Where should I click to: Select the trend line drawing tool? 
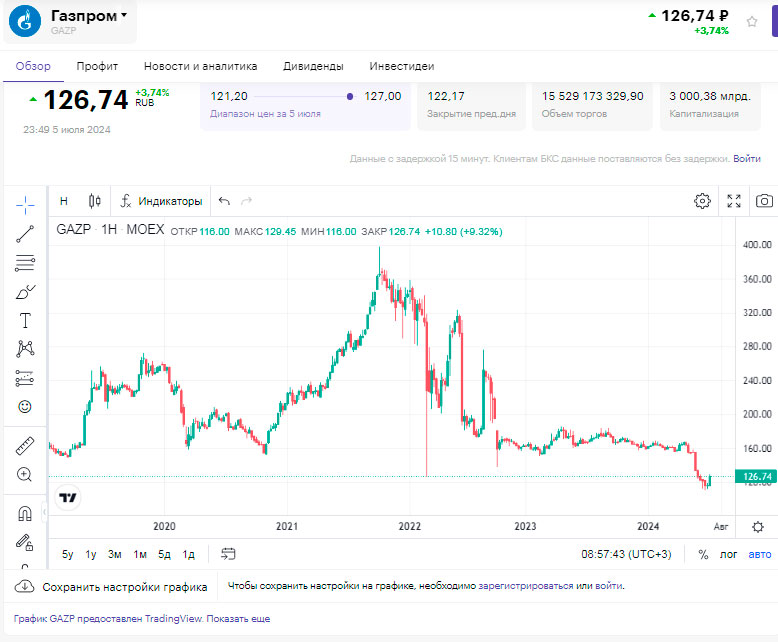pos(25,234)
